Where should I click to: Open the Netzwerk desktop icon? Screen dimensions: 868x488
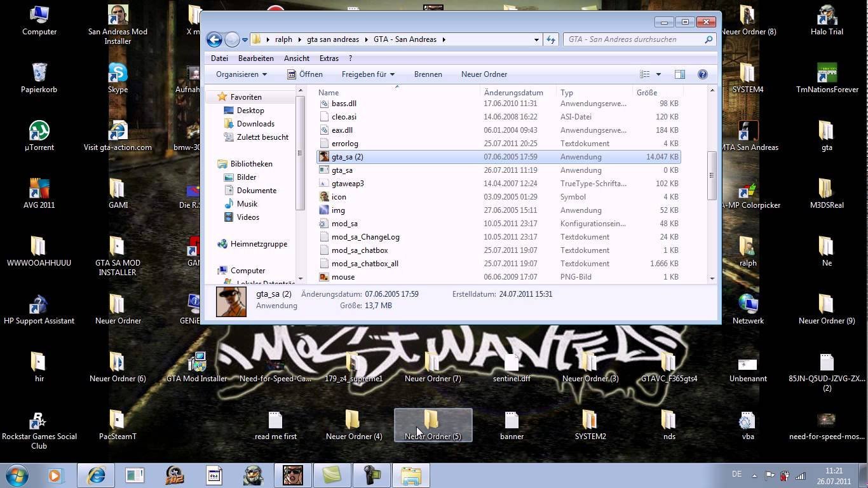tap(748, 310)
